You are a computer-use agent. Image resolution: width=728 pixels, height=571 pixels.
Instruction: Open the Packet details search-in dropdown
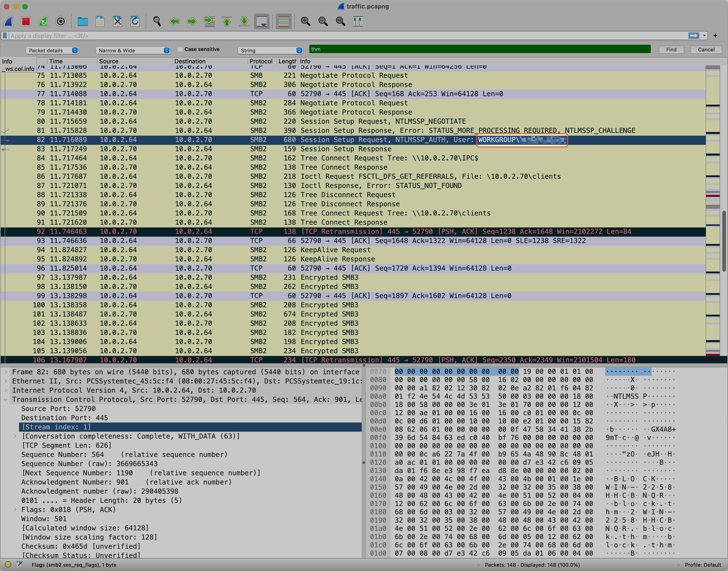[x=52, y=50]
